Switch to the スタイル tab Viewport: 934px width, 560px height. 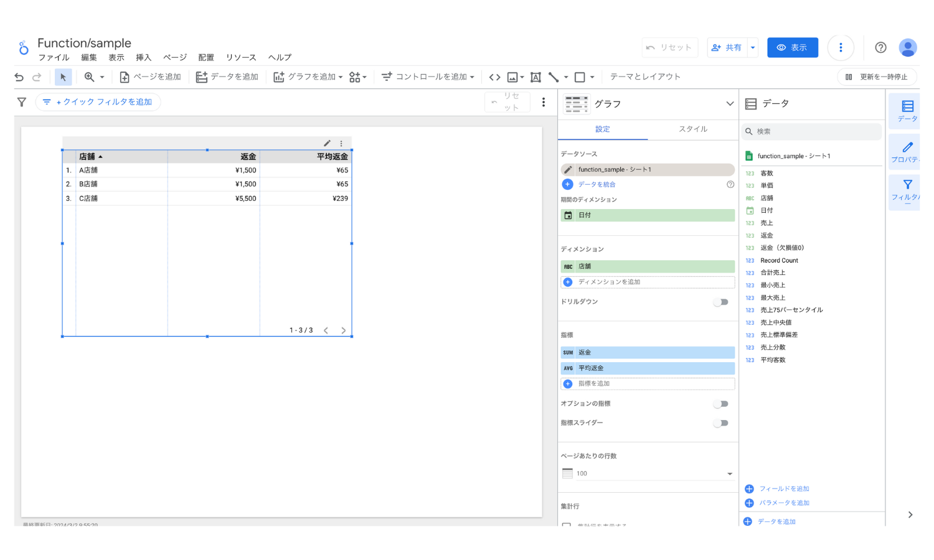[x=693, y=129]
